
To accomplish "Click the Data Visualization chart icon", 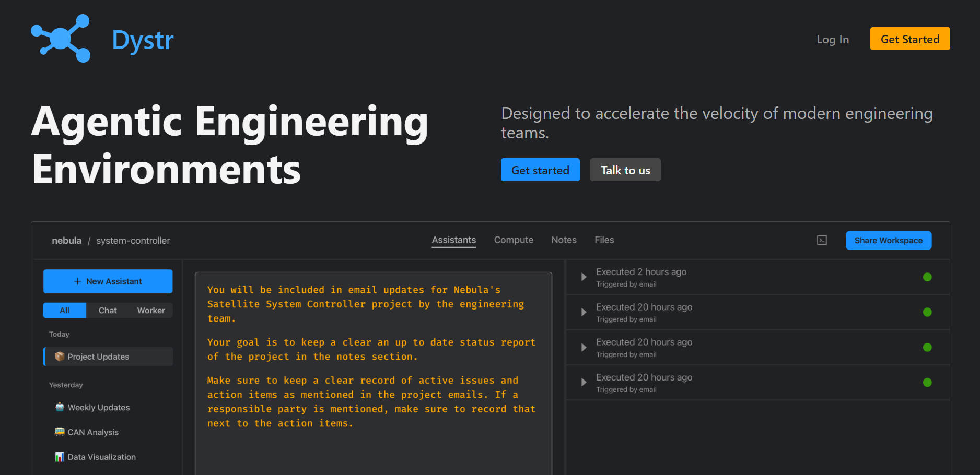I will coord(60,457).
